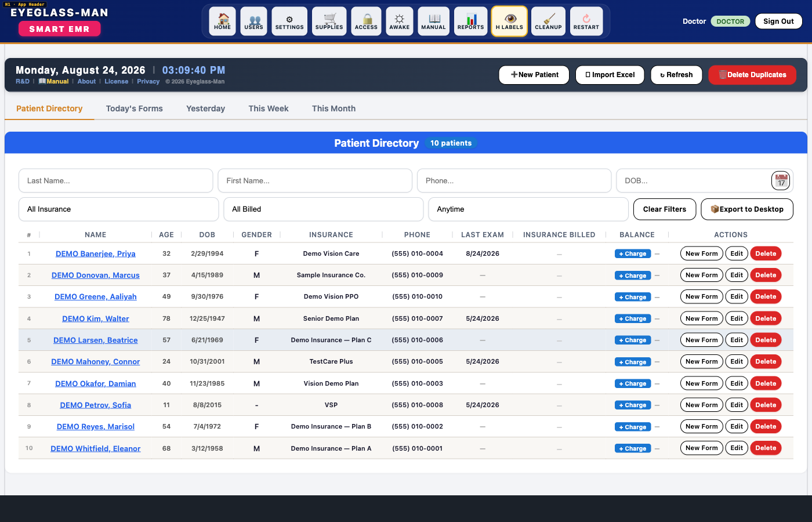812x522 pixels.
Task: Click Clear Filters button
Action: click(665, 209)
